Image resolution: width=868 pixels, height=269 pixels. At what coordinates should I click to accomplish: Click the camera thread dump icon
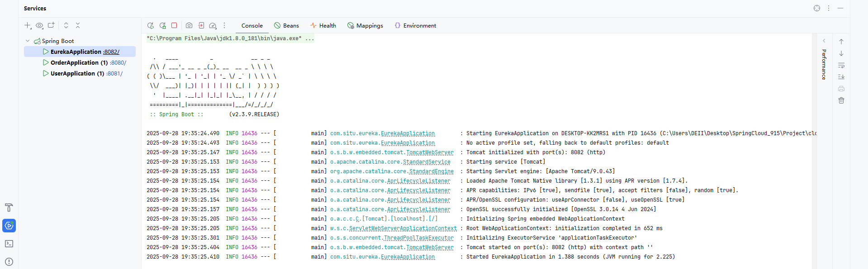[189, 25]
